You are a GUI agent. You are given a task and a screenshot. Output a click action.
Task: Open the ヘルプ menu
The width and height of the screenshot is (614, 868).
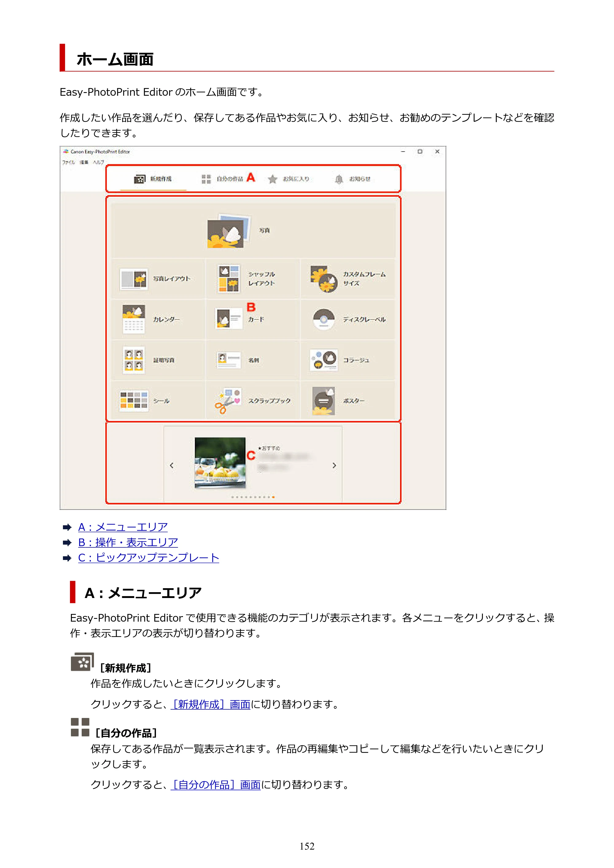tap(98, 162)
